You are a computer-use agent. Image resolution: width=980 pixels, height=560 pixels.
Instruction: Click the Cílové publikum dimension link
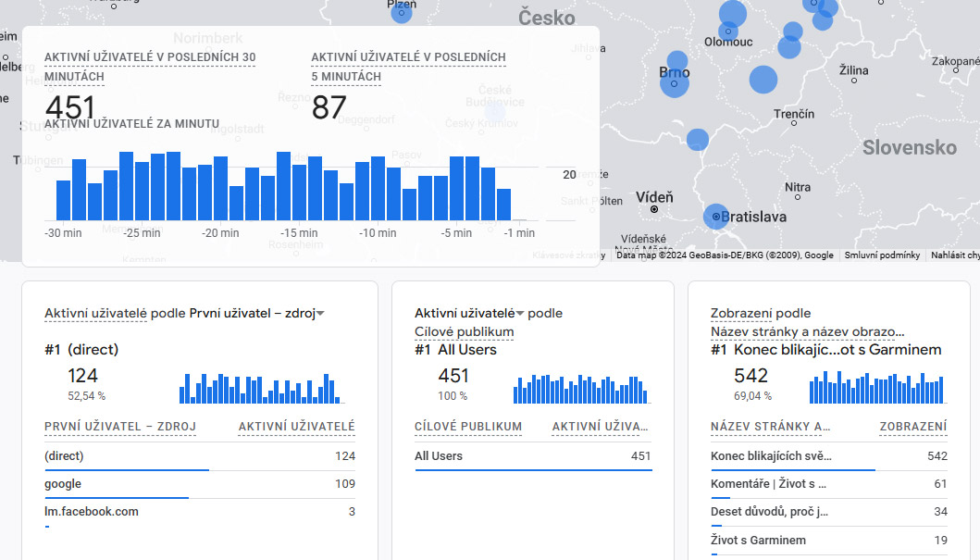[x=464, y=332]
